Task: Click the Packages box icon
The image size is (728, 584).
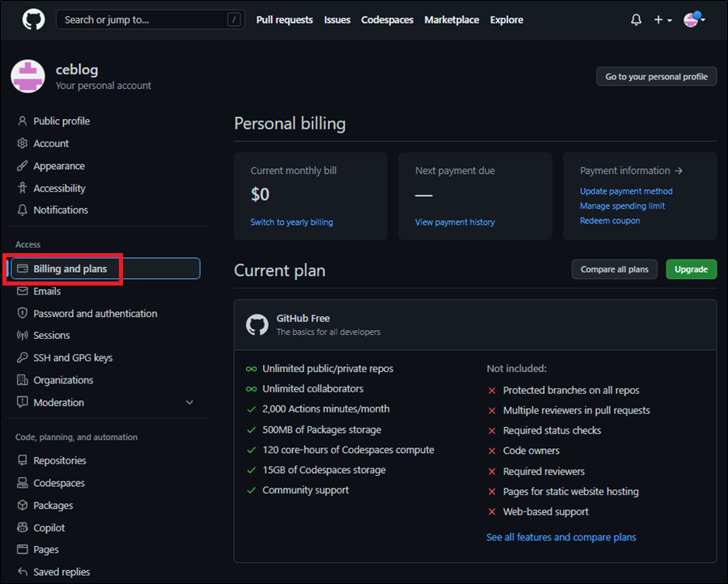Action: click(x=23, y=505)
